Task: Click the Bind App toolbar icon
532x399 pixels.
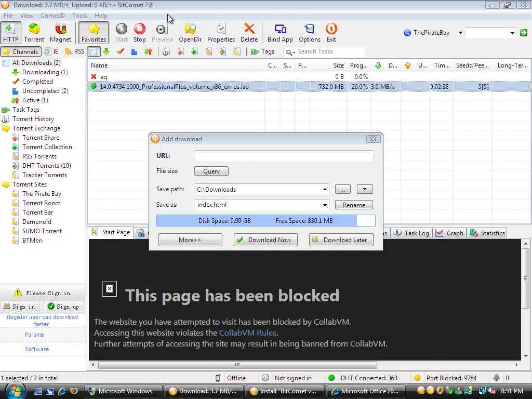Action: coord(280,33)
